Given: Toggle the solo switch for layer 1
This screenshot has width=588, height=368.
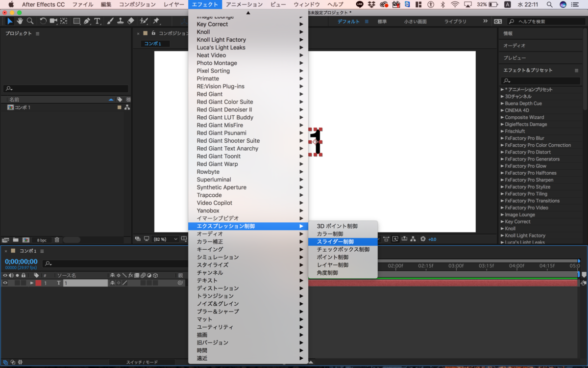Looking at the screenshot, I should (17, 283).
